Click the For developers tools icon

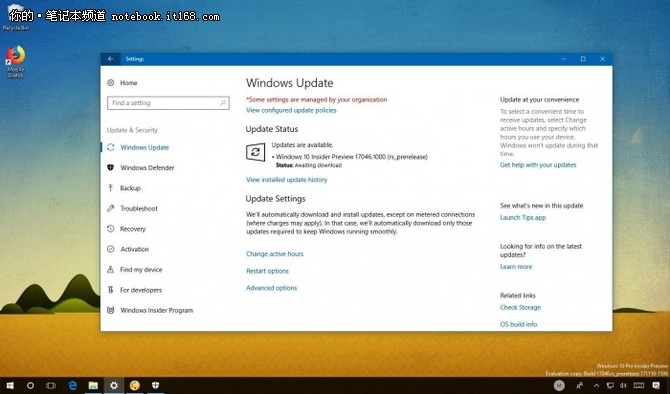click(x=111, y=290)
